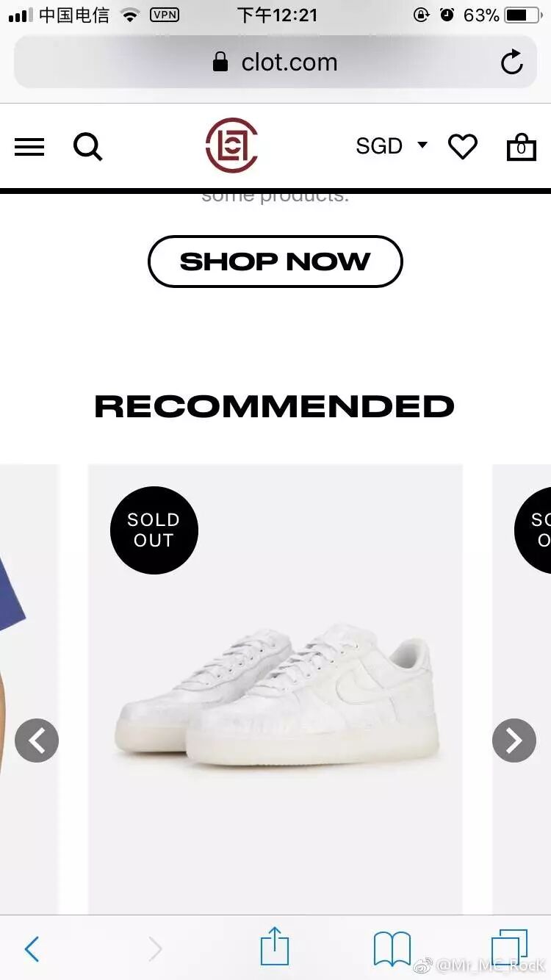Open the hamburger navigation menu
Screen dimensions: 551x980
click(x=29, y=147)
